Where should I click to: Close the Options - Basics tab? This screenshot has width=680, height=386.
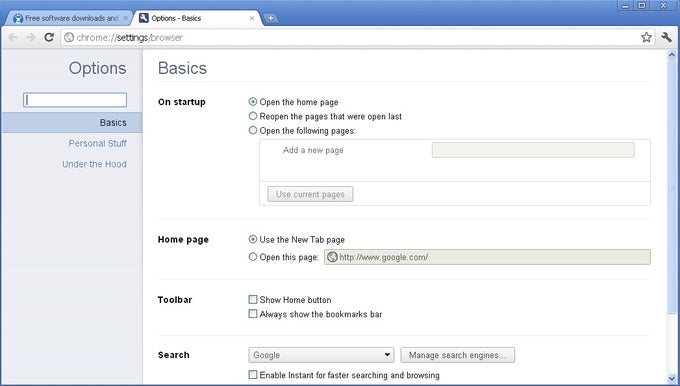[252, 18]
